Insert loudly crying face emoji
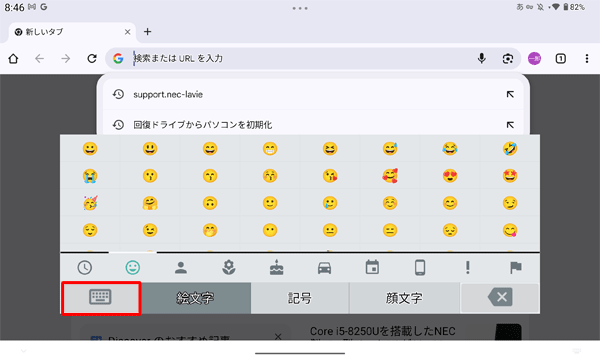This screenshot has height=360, width=600. (90, 176)
